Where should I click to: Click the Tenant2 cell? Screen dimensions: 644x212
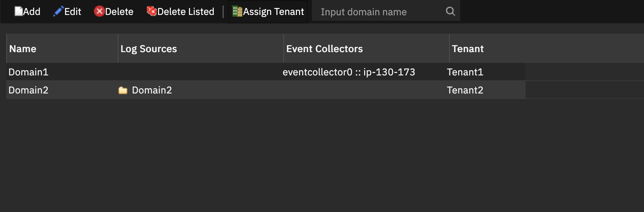[x=465, y=90]
